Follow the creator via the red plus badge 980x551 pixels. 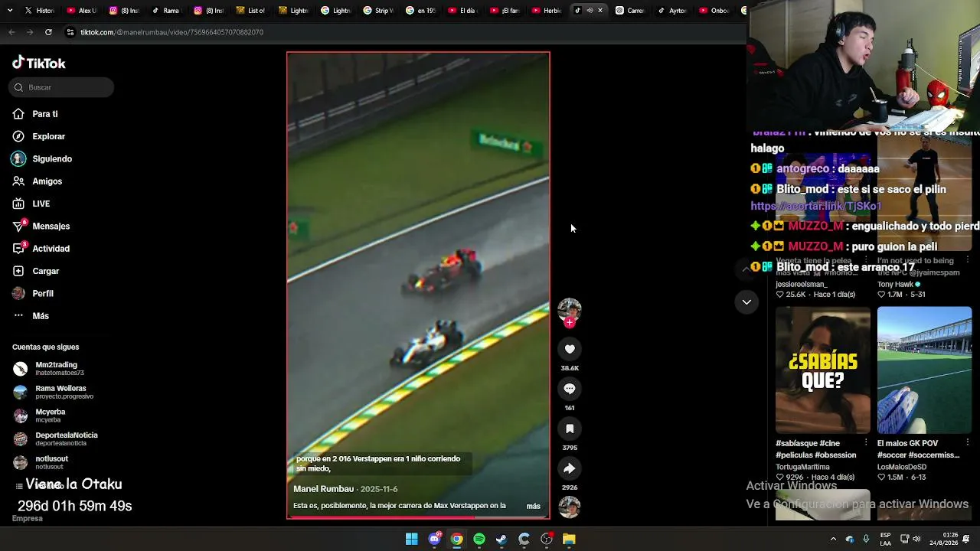coord(570,323)
